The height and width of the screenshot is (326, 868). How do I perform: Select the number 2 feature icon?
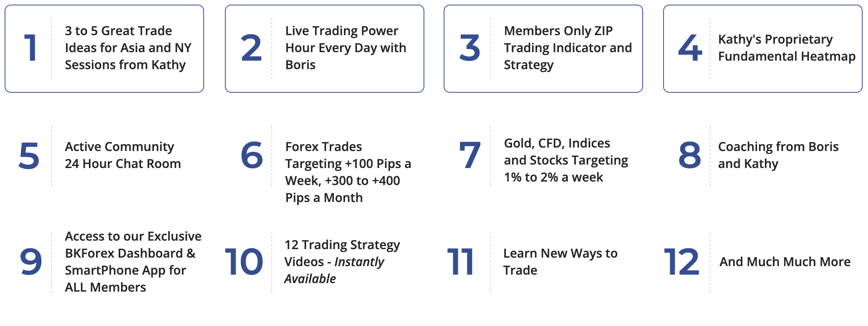click(251, 48)
